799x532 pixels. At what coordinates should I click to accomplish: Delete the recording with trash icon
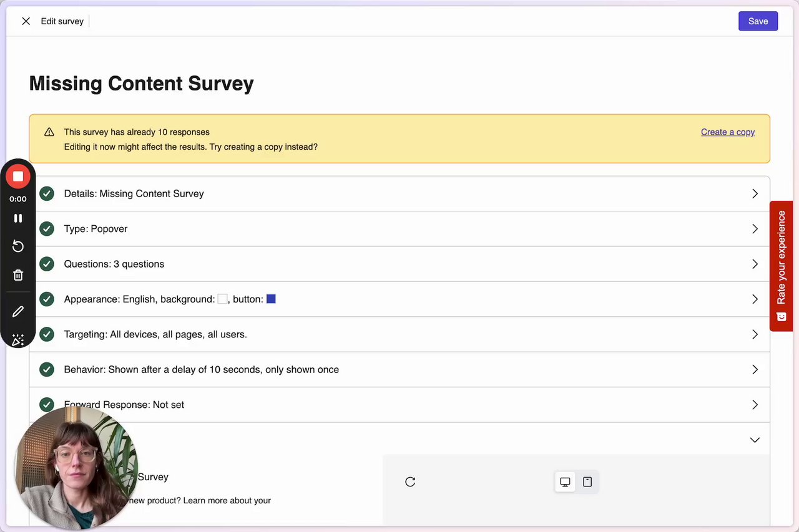click(18, 275)
